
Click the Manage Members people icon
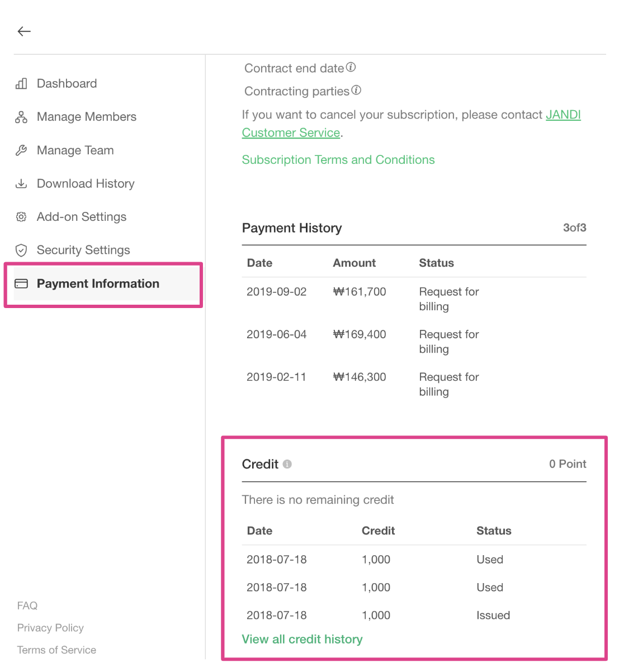coord(21,117)
